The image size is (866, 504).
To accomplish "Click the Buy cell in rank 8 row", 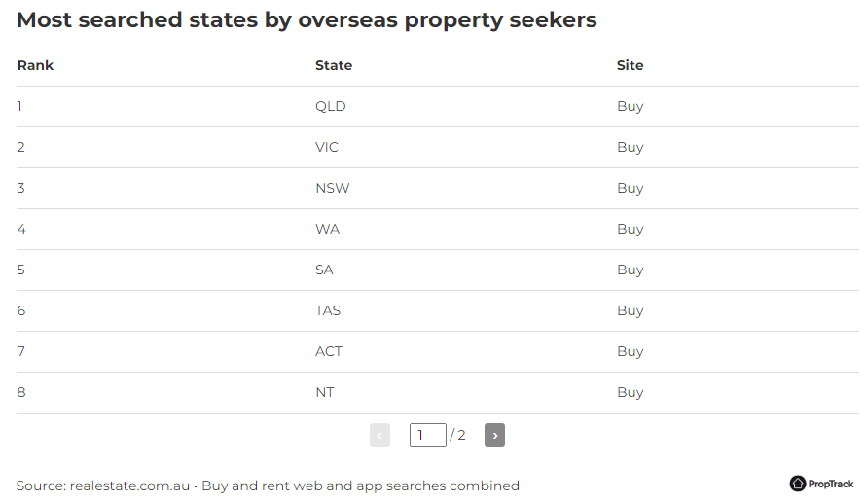I will pos(631,392).
